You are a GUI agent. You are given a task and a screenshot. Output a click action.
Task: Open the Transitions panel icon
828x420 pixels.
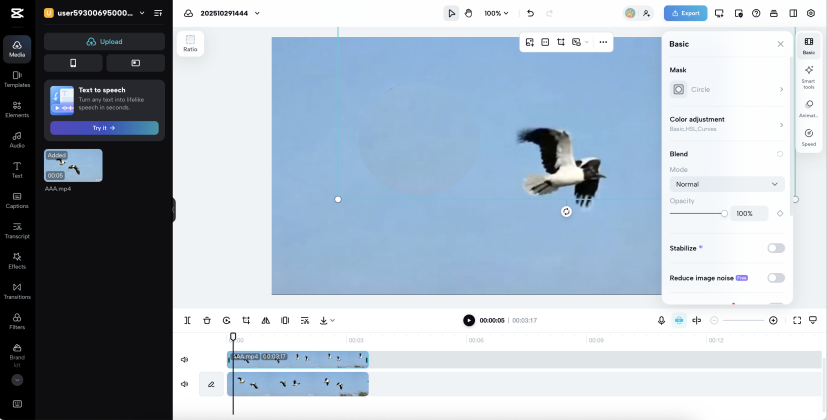coord(17,291)
